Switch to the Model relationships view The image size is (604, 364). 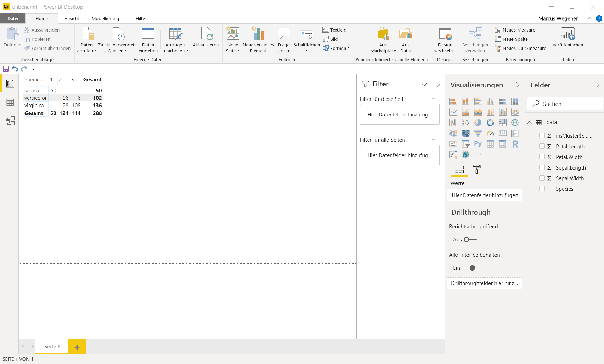tap(10, 121)
